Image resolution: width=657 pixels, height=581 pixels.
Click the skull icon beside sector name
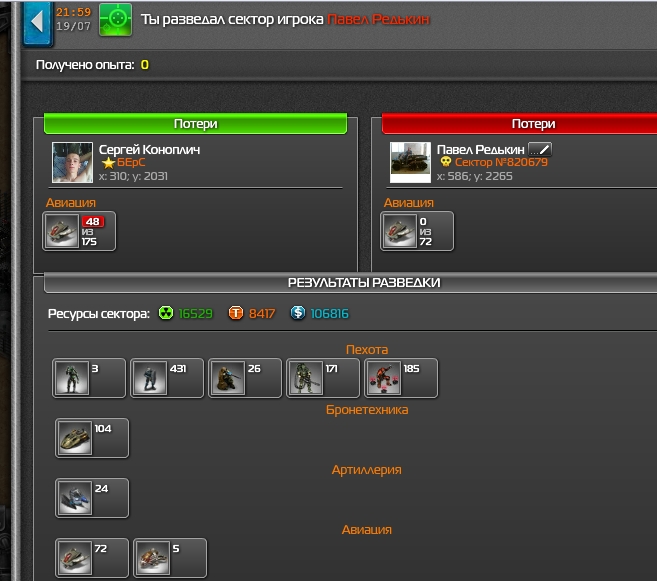[445, 162]
